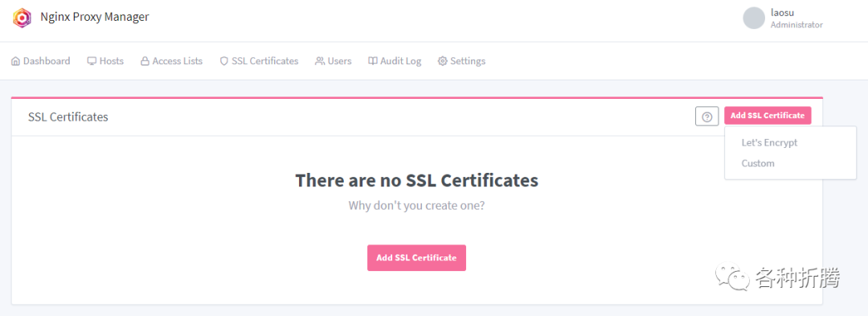Viewport: 868px width, 316px height.
Task: Choose Let's Encrypt from the dropdown
Action: pyautogui.click(x=769, y=143)
